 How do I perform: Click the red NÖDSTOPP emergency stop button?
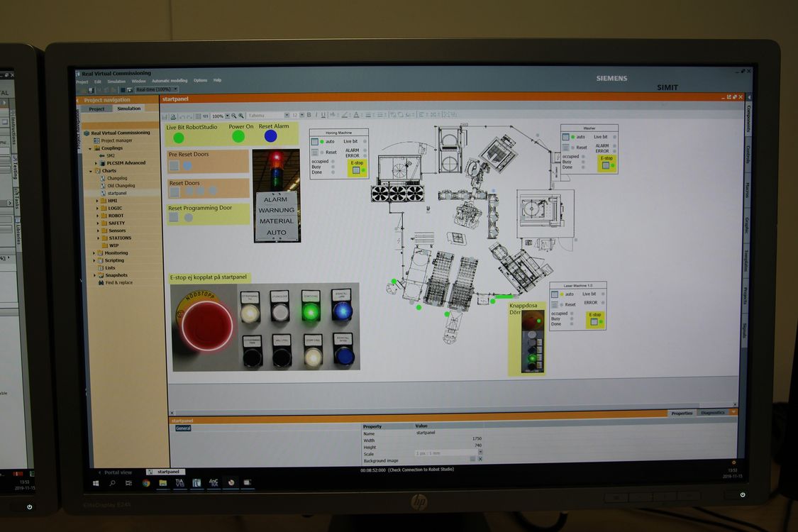(206, 326)
